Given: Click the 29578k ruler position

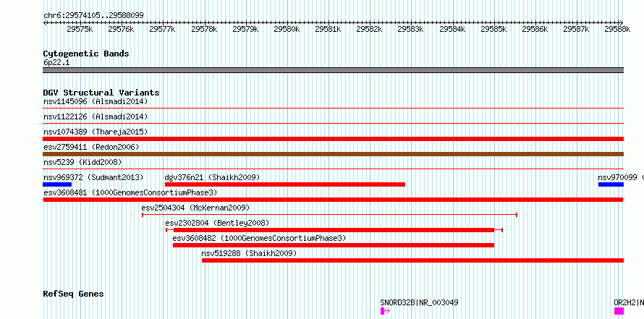Looking at the screenshot, I should 204,29.
